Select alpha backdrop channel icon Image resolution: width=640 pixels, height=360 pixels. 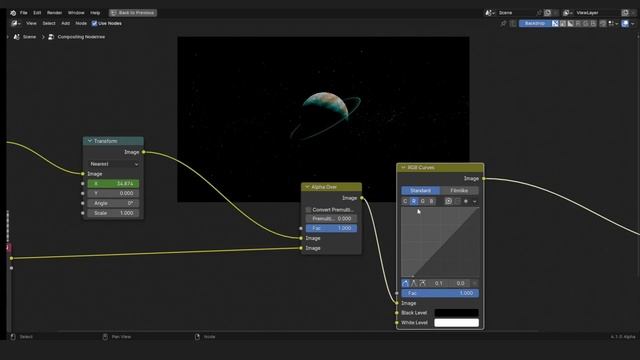(571, 23)
